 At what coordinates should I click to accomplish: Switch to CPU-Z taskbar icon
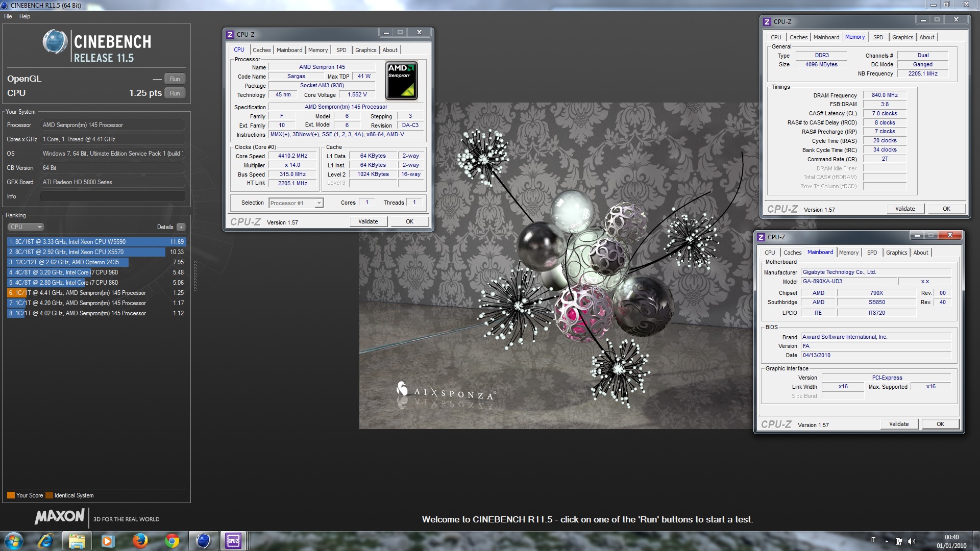coord(233,541)
